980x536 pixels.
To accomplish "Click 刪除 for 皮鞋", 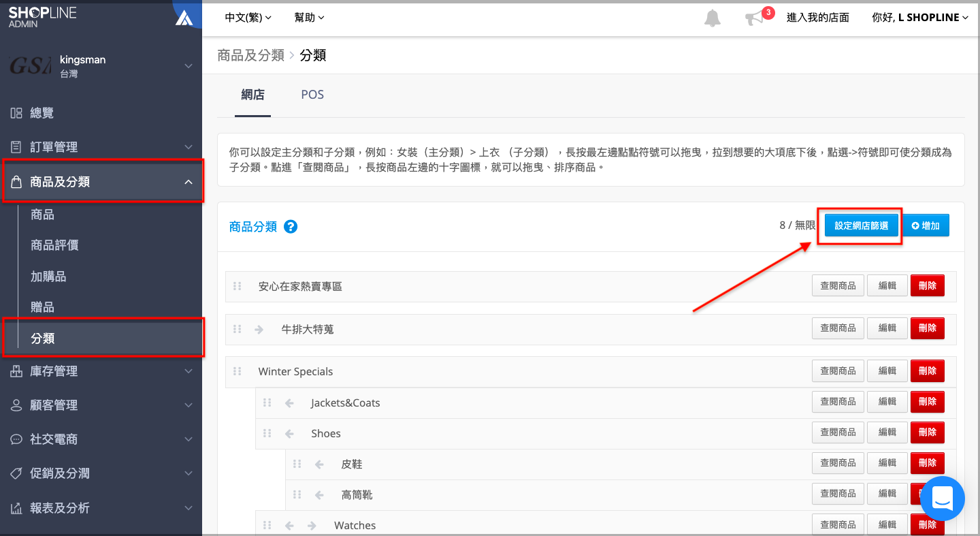I will (x=928, y=464).
